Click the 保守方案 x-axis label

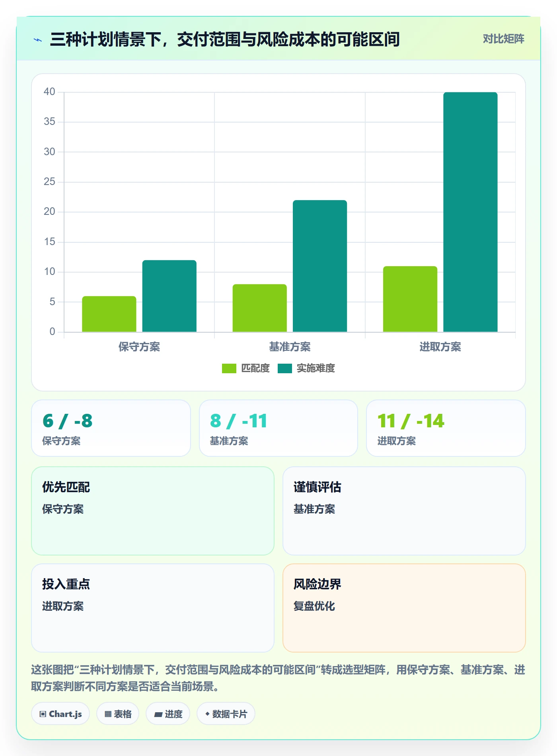pos(139,347)
